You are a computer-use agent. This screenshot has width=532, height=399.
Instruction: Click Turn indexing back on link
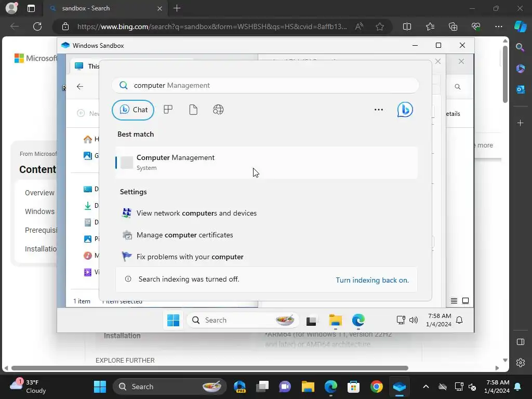pyautogui.click(x=372, y=280)
